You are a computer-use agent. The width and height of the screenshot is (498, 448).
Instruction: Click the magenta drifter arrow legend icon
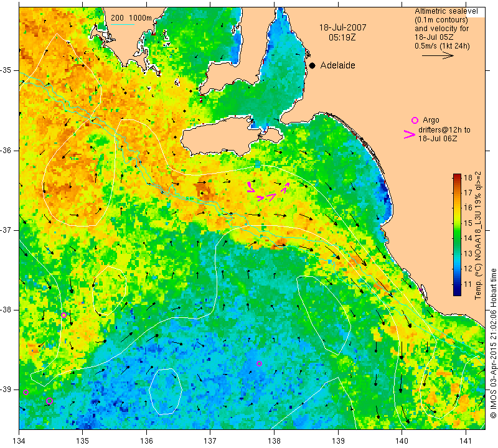(x=409, y=134)
